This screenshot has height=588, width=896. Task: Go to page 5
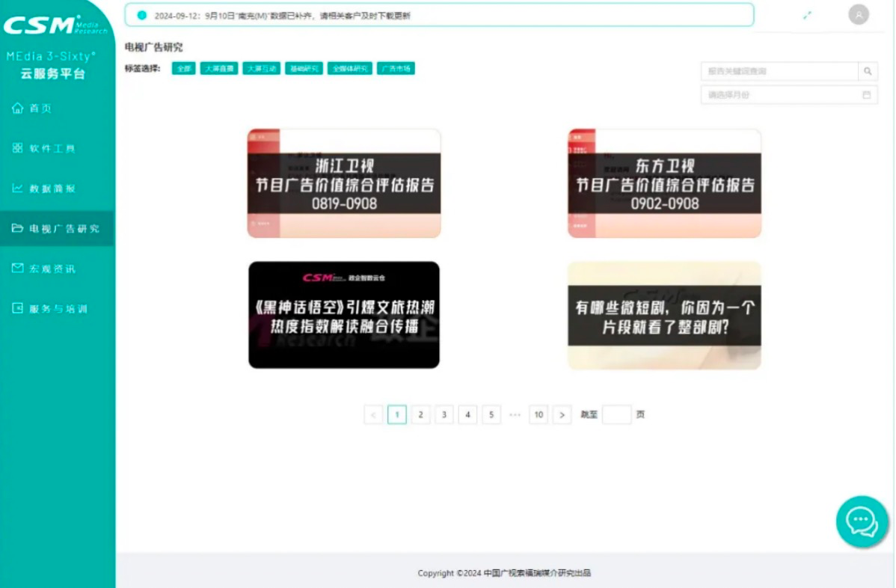pyautogui.click(x=491, y=415)
